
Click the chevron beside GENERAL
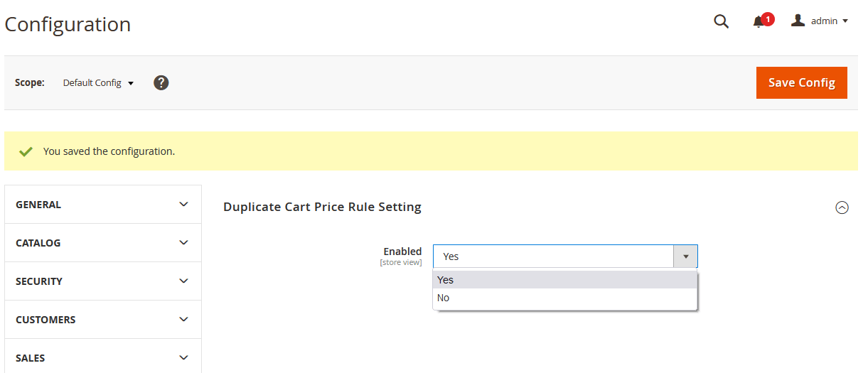coord(183,205)
